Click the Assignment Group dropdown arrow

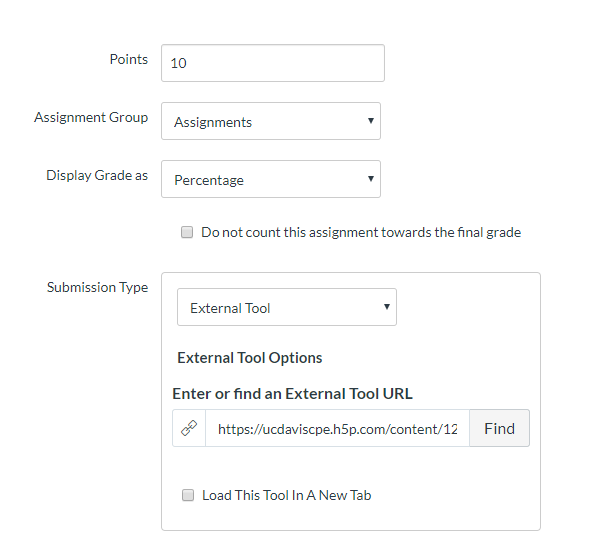(371, 121)
